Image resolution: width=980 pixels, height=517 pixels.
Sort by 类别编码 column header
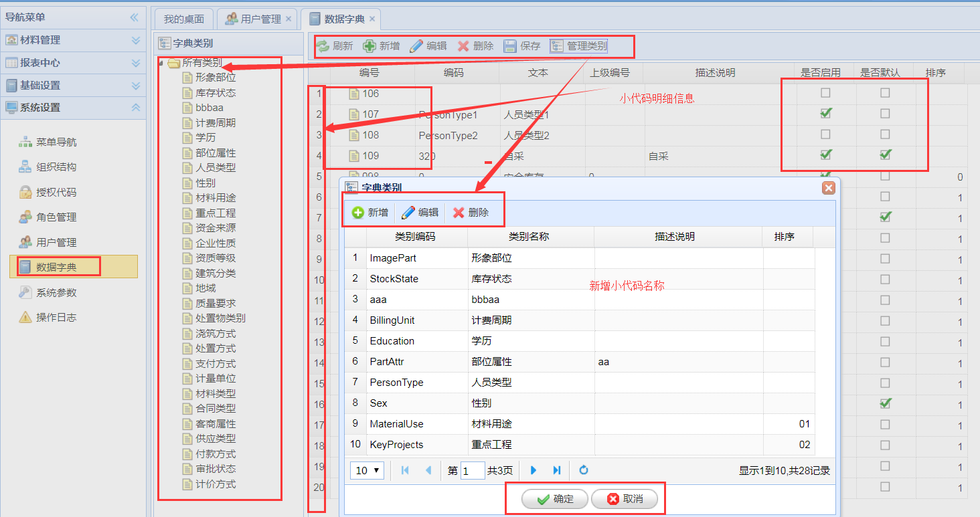coord(416,236)
